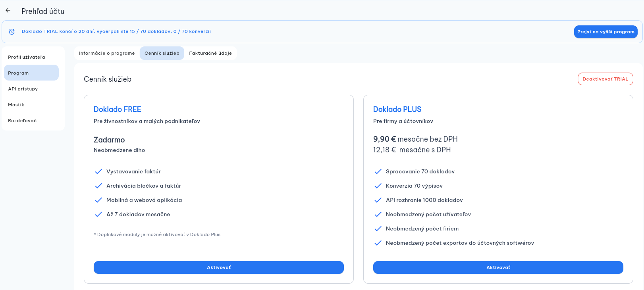Click Vystavovanie faktúr feature text
Viewport: 644px width, 290px height.
coord(133,171)
